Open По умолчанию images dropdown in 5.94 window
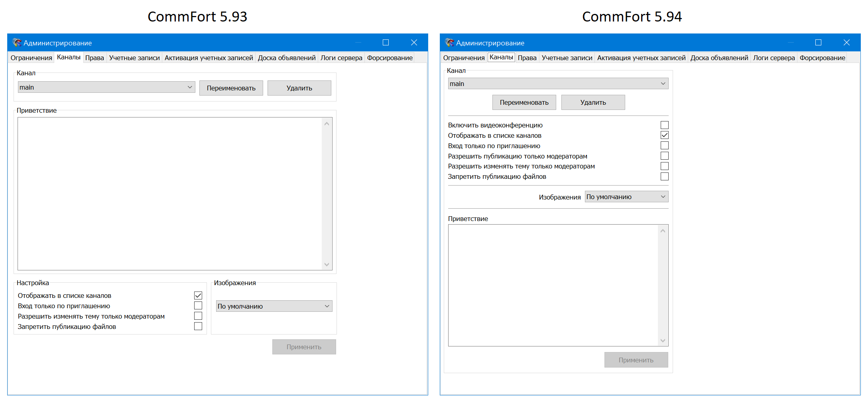Image resolution: width=868 pixels, height=403 pixels. click(626, 197)
